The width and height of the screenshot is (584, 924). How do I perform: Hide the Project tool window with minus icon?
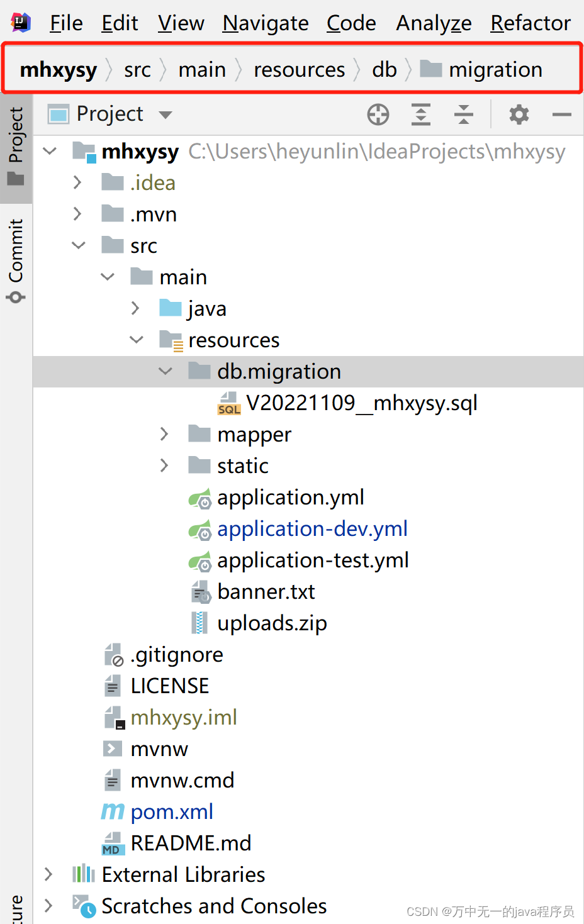[x=562, y=114]
